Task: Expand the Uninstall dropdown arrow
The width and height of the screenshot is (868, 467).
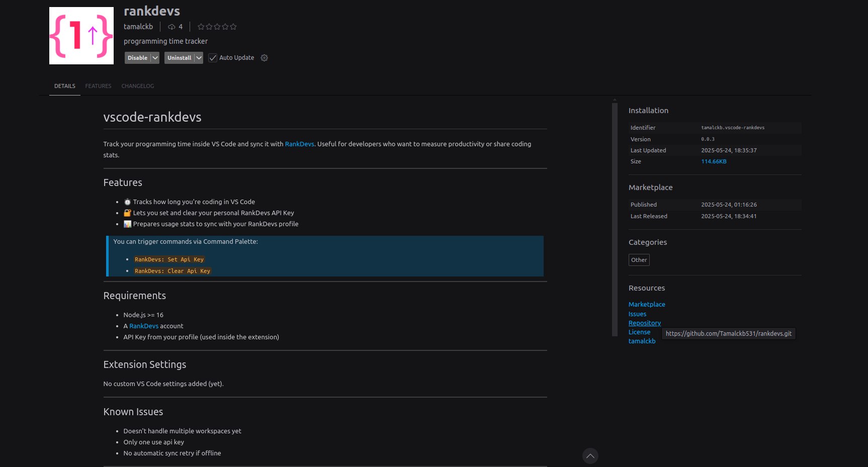Action: pos(199,58)
